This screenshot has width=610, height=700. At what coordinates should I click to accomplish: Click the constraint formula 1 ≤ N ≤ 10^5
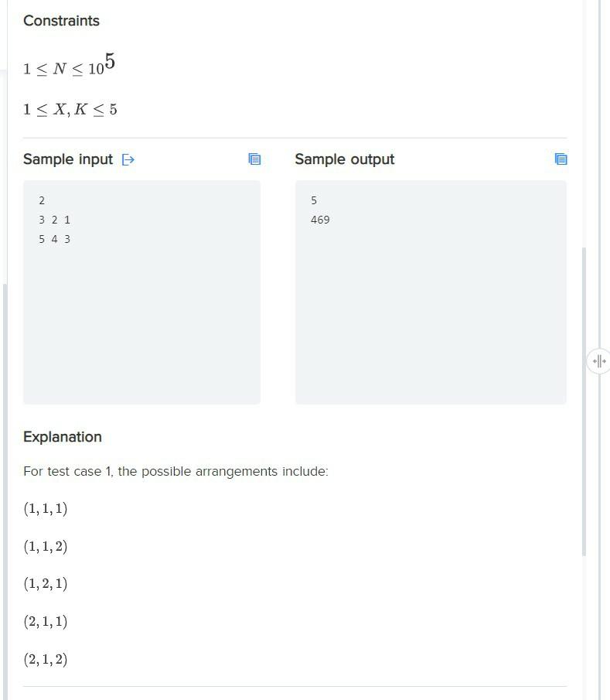[69, 65]
